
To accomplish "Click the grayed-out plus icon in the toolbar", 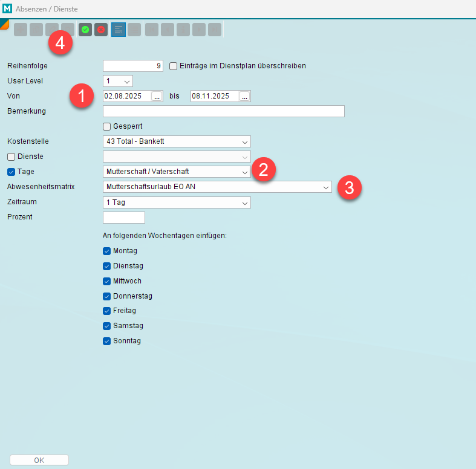I will pyautogui.click(x=21, y=30).
